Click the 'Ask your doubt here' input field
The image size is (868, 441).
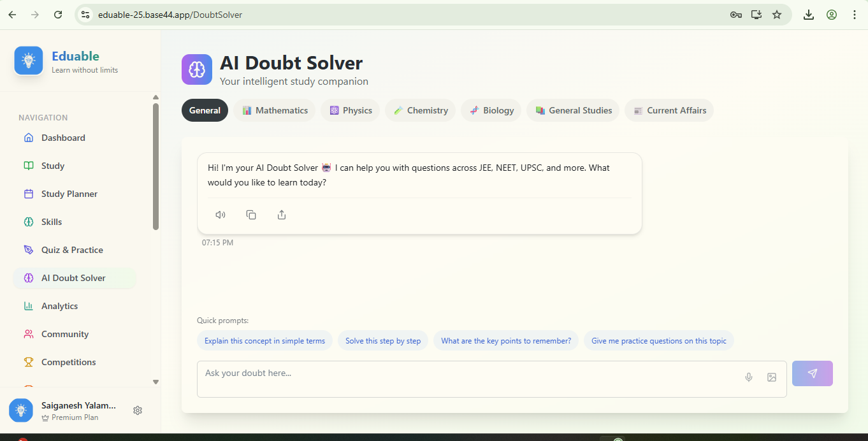(x=468, y=379)
